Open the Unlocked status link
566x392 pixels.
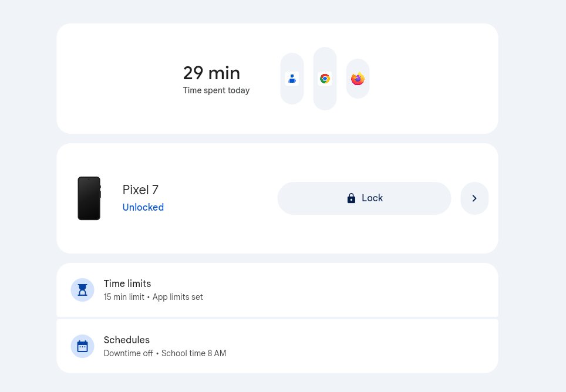(x=143, y=207)
